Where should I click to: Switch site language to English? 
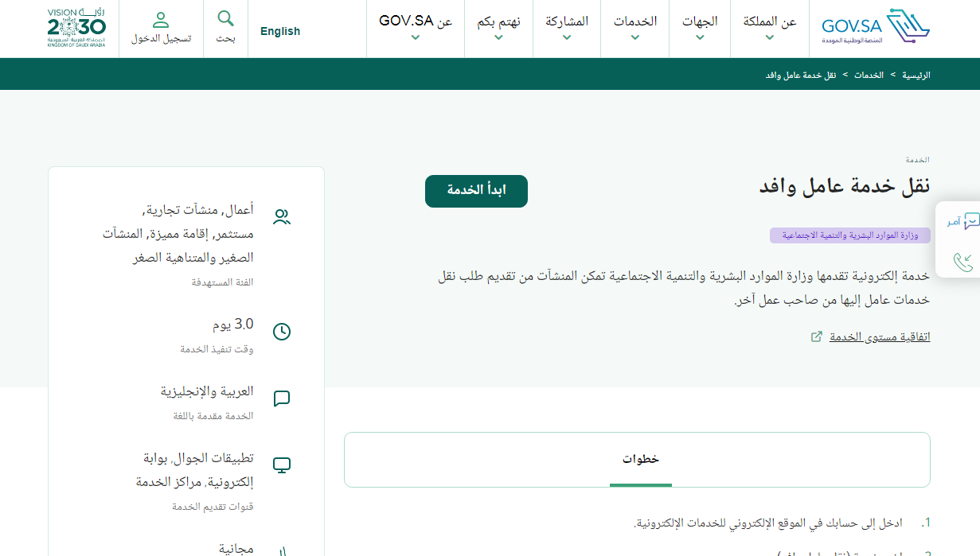(280, 31)
